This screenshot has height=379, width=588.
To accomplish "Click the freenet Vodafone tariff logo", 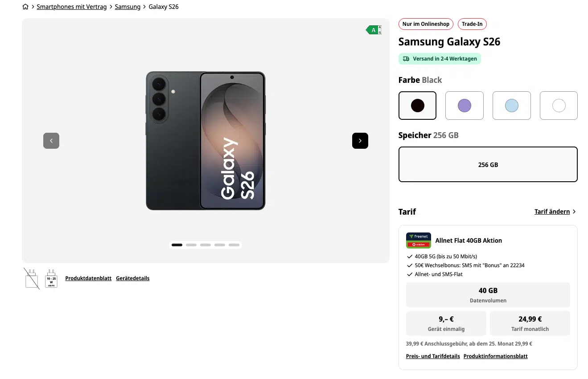I will click(x=418, y=240).
